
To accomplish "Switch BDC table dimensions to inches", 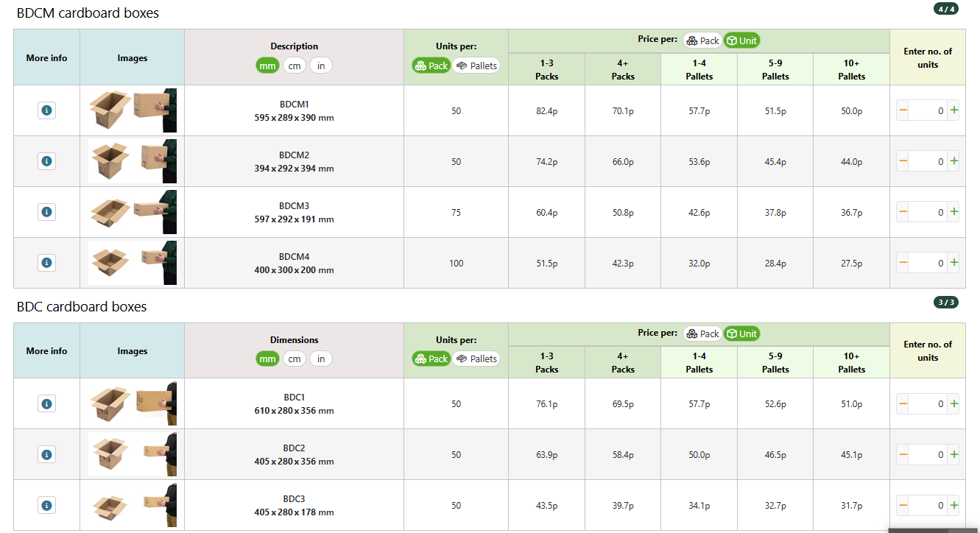I will click(x=321, y=359).
